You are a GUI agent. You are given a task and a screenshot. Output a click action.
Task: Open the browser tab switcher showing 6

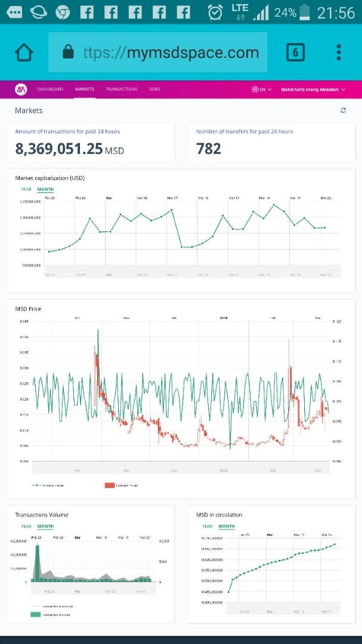point(295,52)
